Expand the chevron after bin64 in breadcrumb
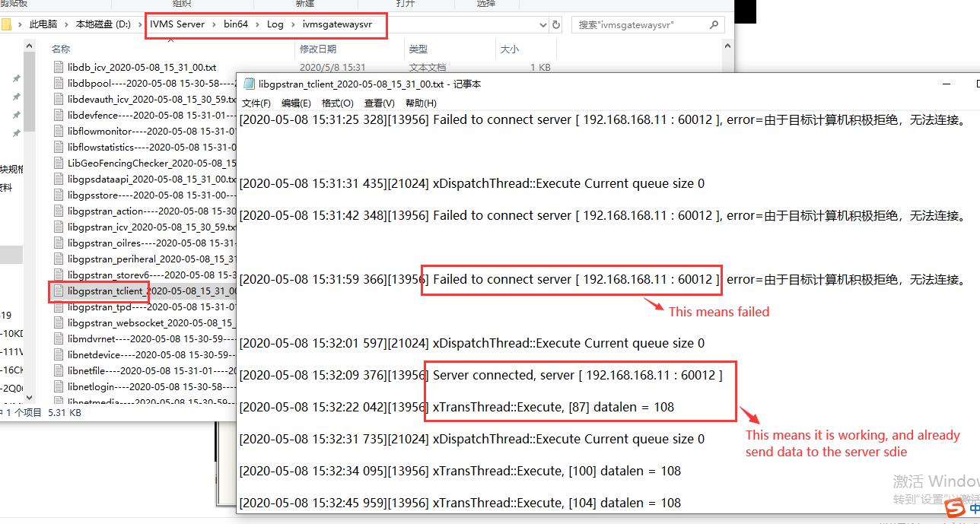980x524 pixels. tap(257, 24)
